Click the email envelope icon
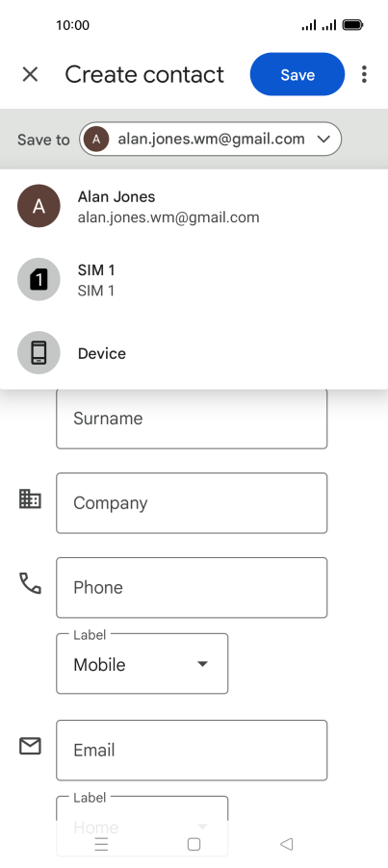The width and height of the screenshot is (388, 868). pos(30,746)
